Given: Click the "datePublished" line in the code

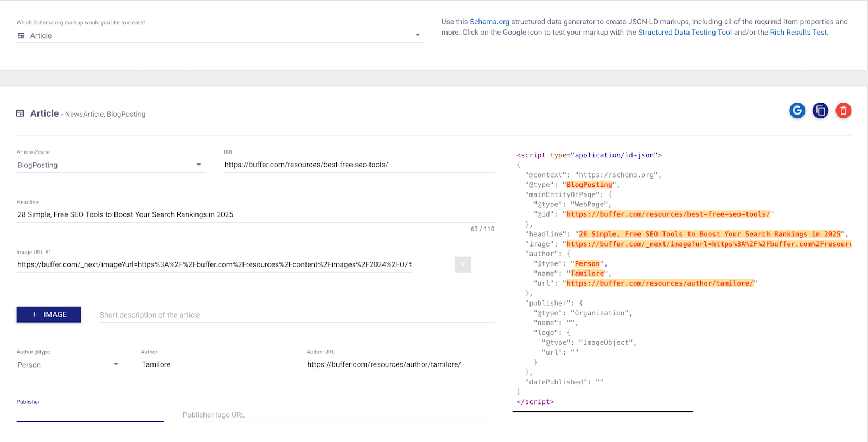Looking at the screenshot, I should click(x=564, y=382).
